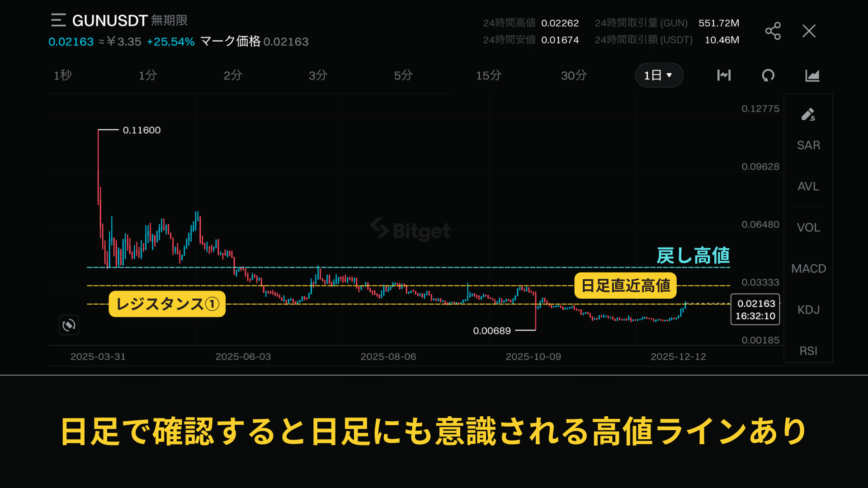The height and width of the screenshot is (488, 868).
Task: Turn on the VOL indicator
Action: point(808,227)
